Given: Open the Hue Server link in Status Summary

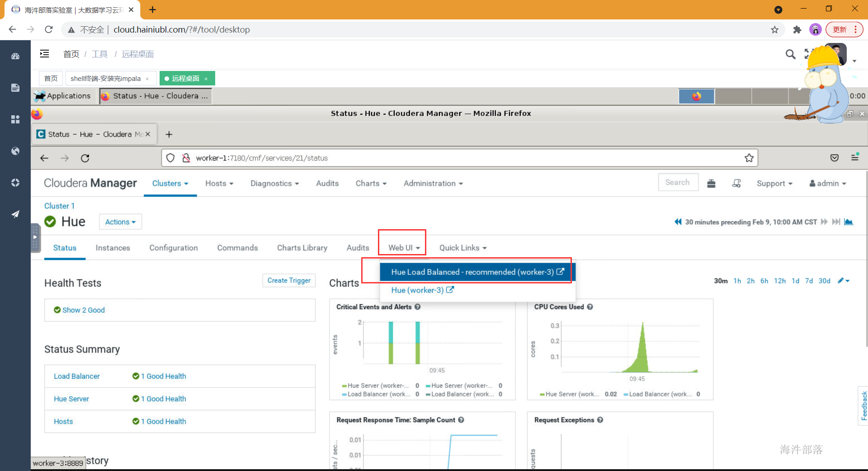Looking at the screenshot, I should 71,399.
